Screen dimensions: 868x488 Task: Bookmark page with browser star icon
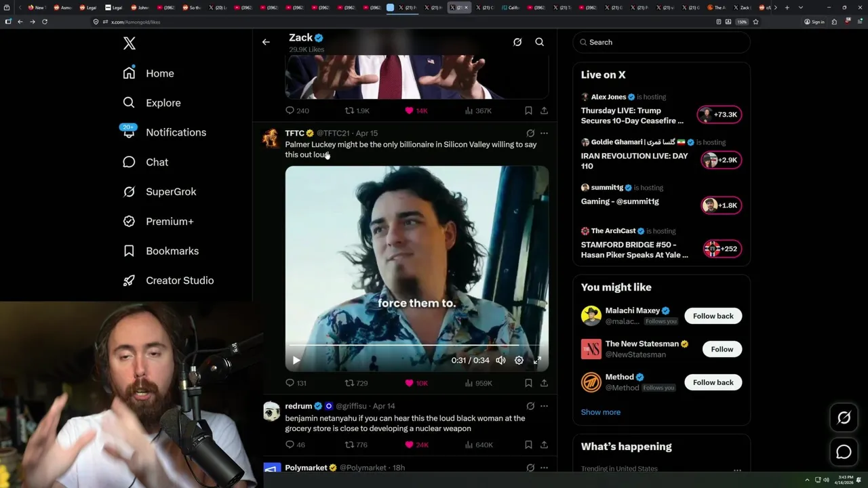click(x=755, y=22)
